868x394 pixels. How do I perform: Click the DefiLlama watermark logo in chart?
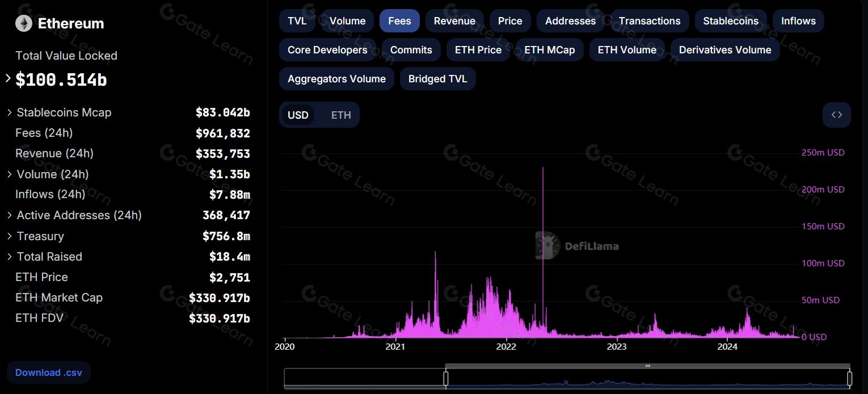point(577,246)
